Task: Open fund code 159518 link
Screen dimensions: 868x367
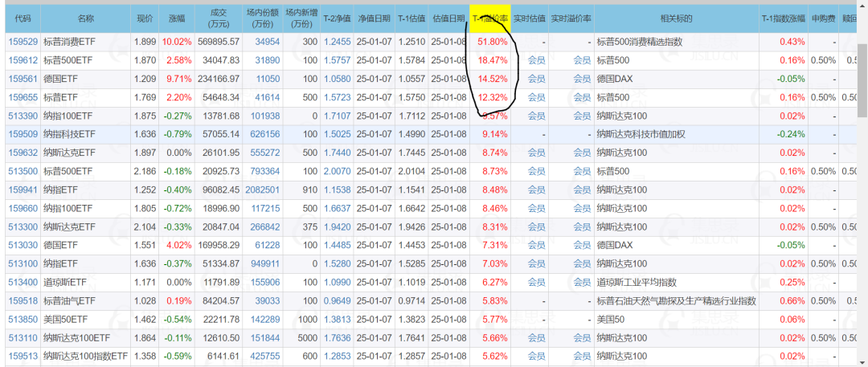Action: pyautogui.click(x=23, y=300)
